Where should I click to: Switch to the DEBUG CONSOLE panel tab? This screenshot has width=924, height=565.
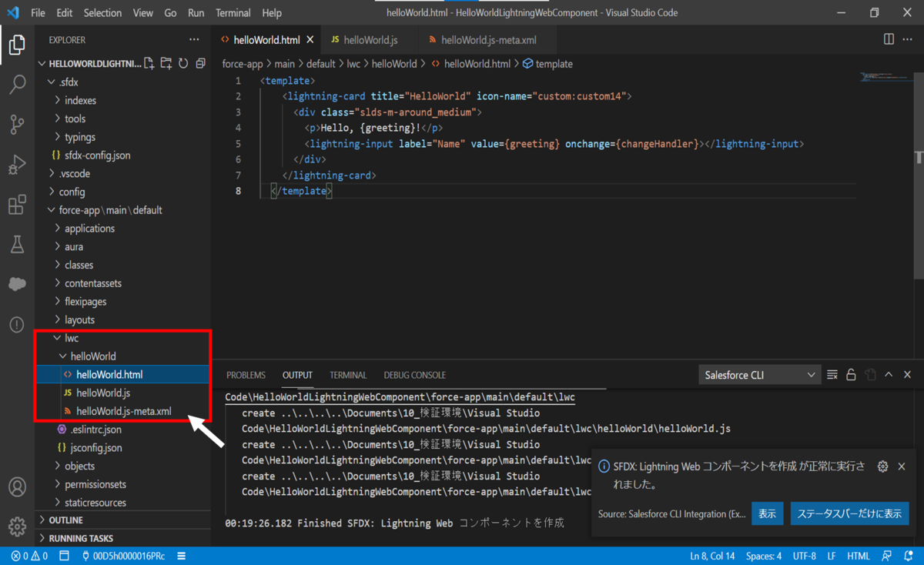tap(415, 375)
